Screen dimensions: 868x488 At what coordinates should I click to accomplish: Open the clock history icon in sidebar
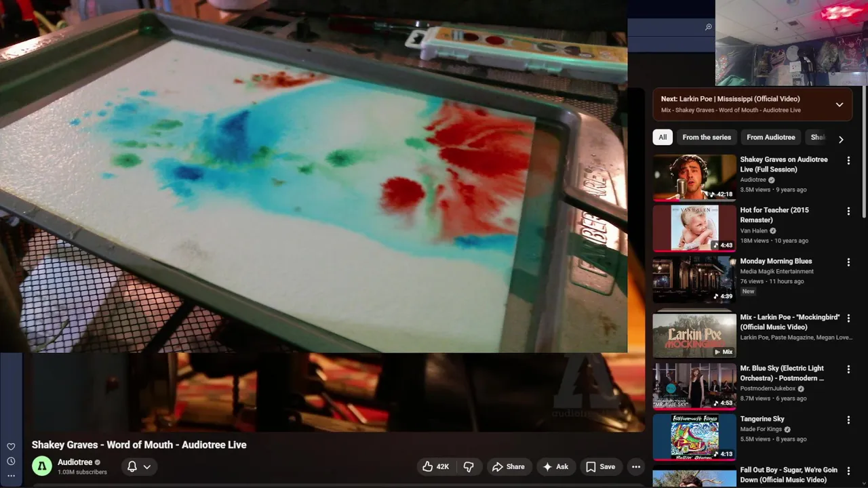coord(11,462)
